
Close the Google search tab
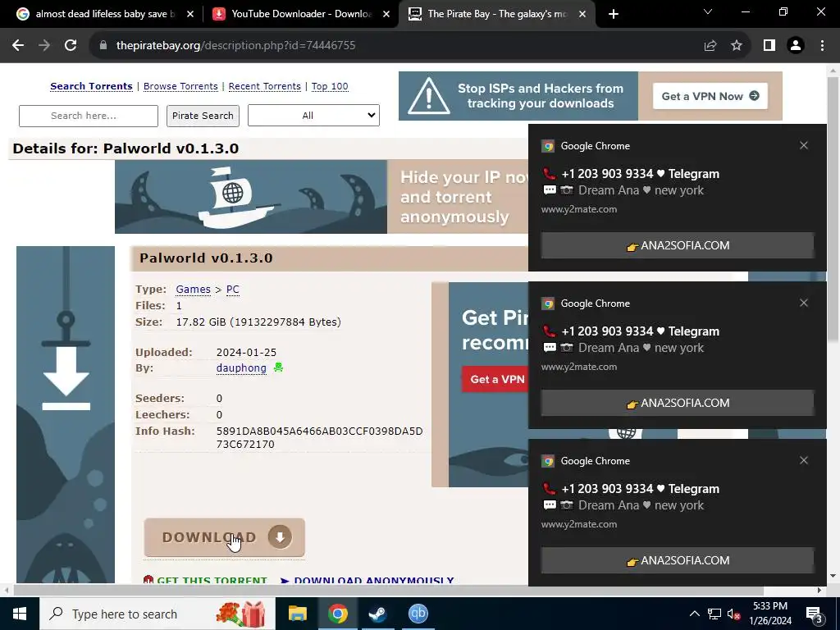(x=190, y=15)
